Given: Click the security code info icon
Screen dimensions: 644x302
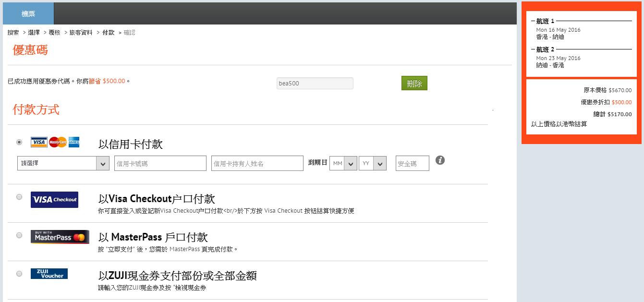Looking at the screenshot, I should click(440, 160).
